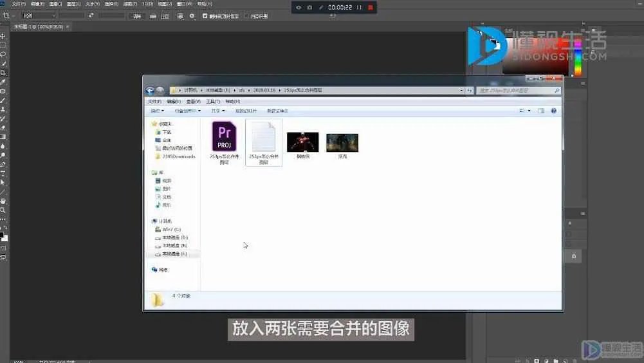Viewport: 644px width, 363px height.
Task: Pause the screen recording
Action: (360, 7)
